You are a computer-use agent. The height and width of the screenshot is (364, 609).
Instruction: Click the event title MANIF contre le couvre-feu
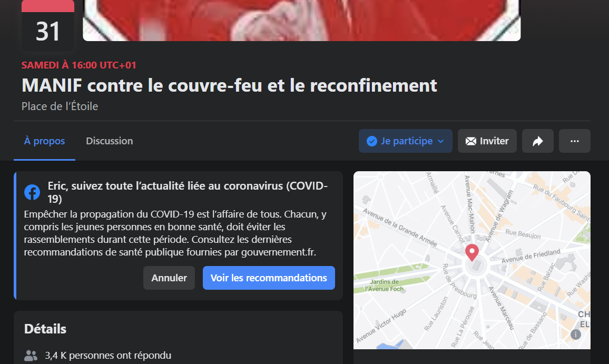229,85
